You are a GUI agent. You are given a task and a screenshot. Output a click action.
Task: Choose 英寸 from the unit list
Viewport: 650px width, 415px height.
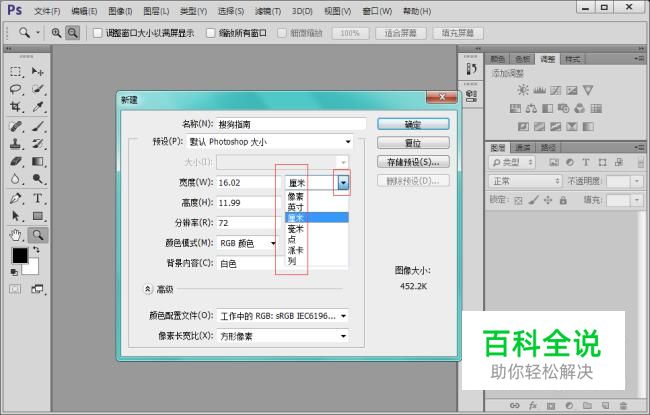(317, 207)
